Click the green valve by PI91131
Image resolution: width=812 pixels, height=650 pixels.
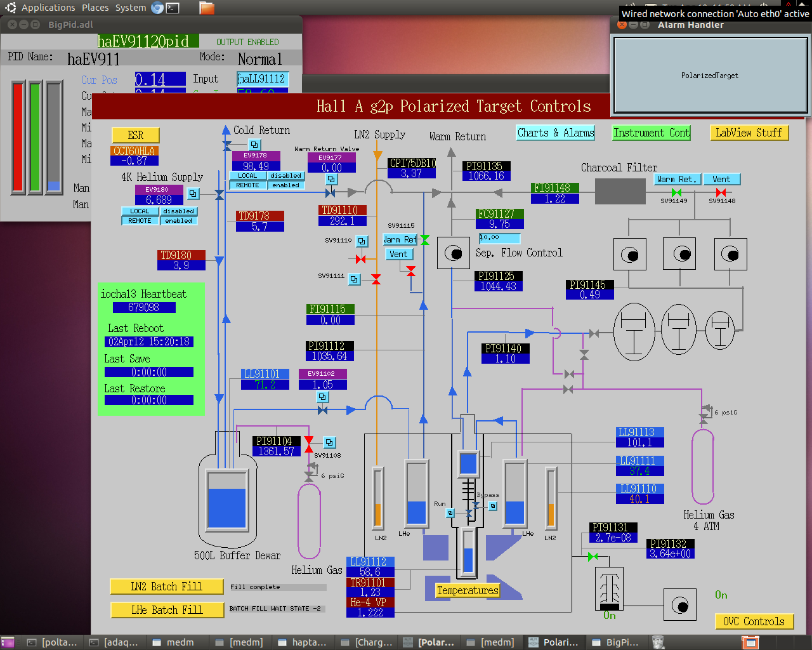click(593, 557)
